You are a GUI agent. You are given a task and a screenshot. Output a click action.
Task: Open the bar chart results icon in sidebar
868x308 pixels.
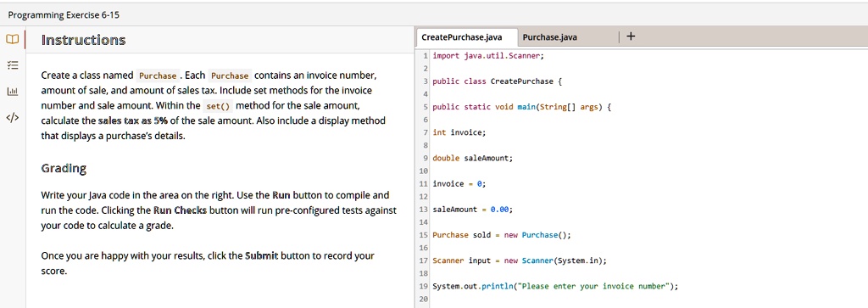pyautogui.click(x=12, y=91)
